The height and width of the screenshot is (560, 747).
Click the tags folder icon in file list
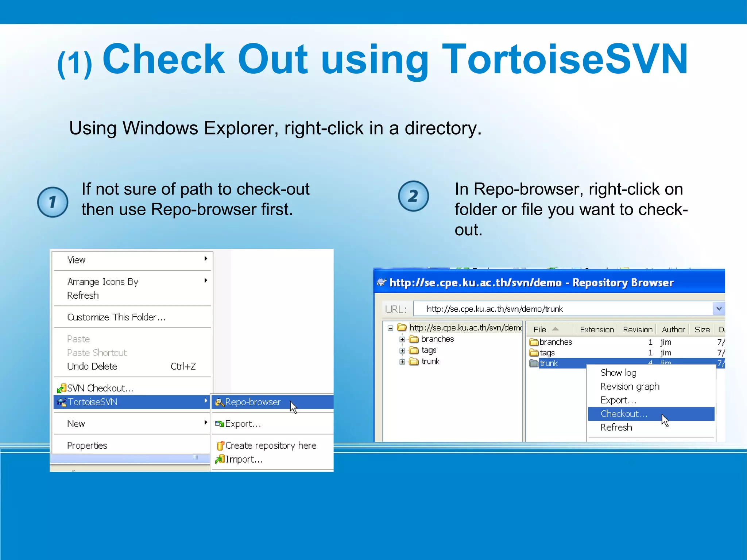point(534,353)
